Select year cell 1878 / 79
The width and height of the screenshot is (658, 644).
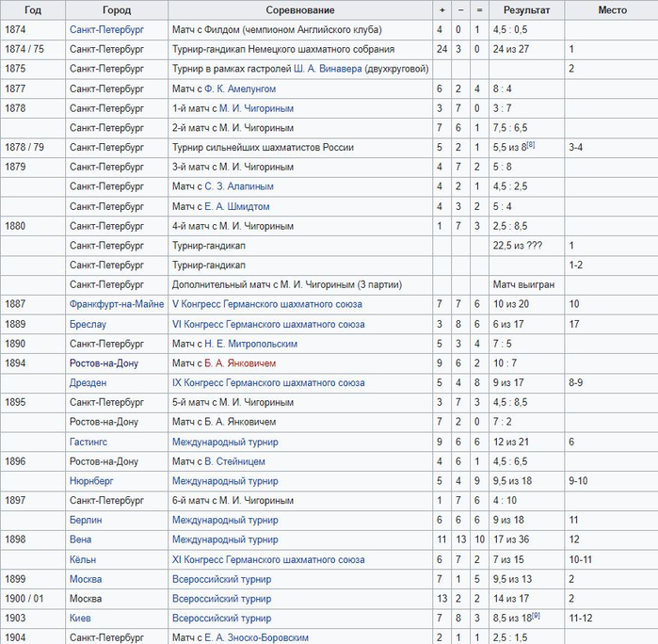coord(33,148)
